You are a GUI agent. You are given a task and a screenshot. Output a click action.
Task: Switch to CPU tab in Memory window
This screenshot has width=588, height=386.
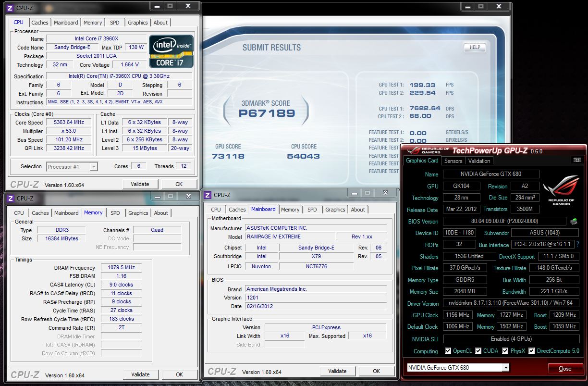tap(19, 213)
